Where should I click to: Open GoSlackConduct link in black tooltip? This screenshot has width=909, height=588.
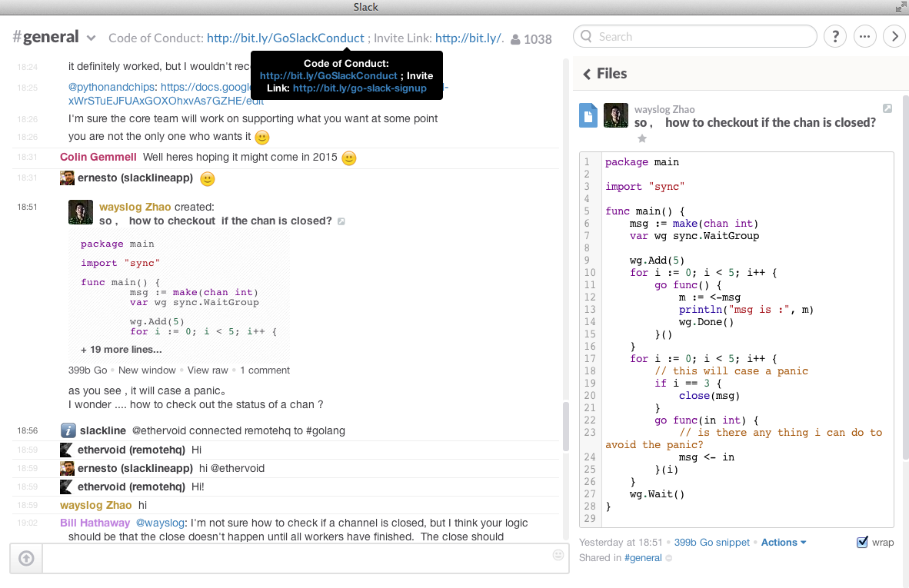coord(328,76)
